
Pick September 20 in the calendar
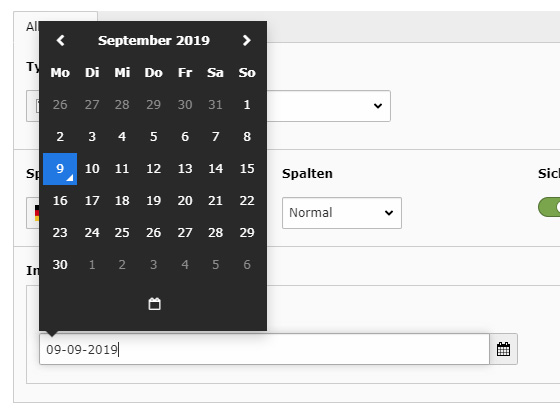pyautogui.click(x=185, y=201)
